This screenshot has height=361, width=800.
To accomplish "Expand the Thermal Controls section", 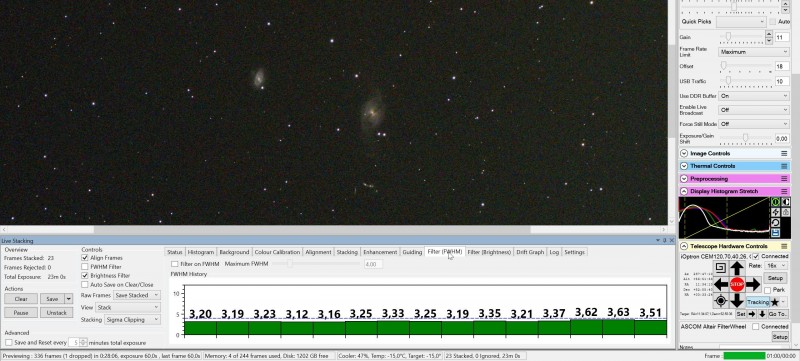I will click(x=684, y=166).
